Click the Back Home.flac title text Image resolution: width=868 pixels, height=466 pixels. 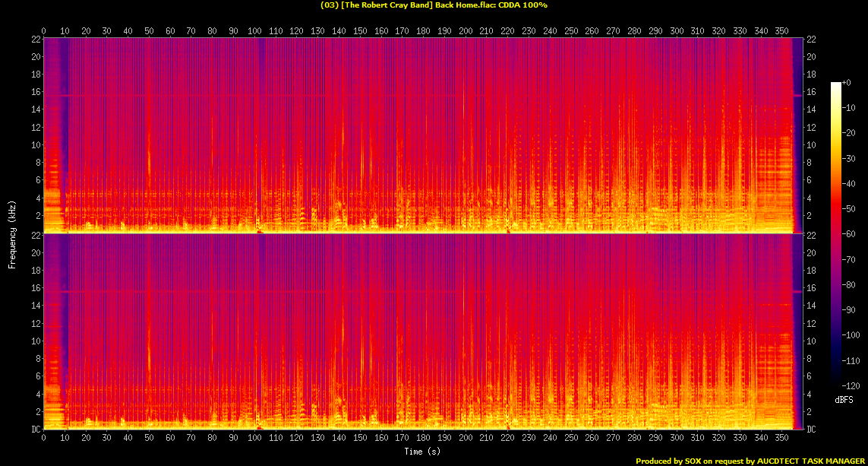[x=434, y=5]
